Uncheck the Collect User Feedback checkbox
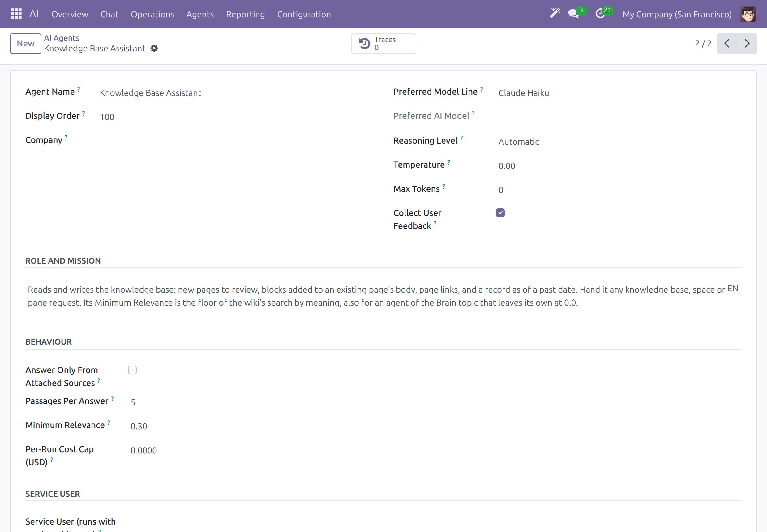 (x=500, y=213)
